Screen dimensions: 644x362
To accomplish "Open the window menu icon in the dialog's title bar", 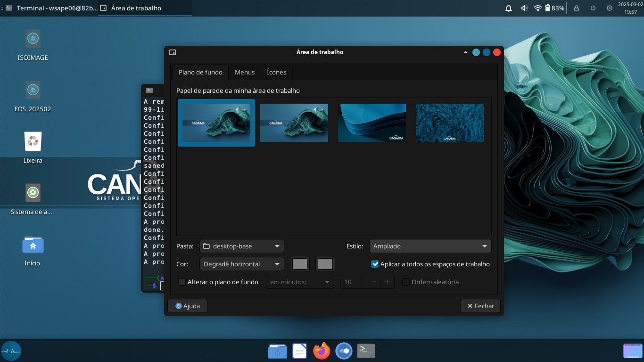I will click(x=173, y=52).
